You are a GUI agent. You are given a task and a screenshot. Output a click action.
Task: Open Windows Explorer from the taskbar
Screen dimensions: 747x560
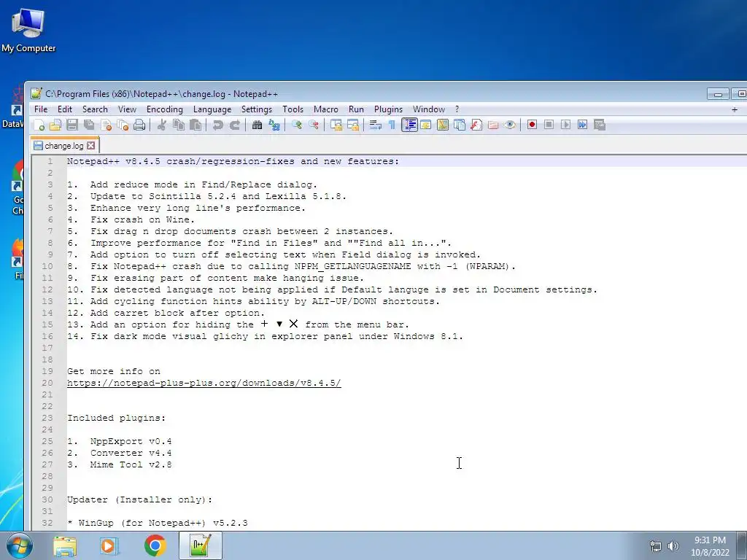tap(65, 545)
